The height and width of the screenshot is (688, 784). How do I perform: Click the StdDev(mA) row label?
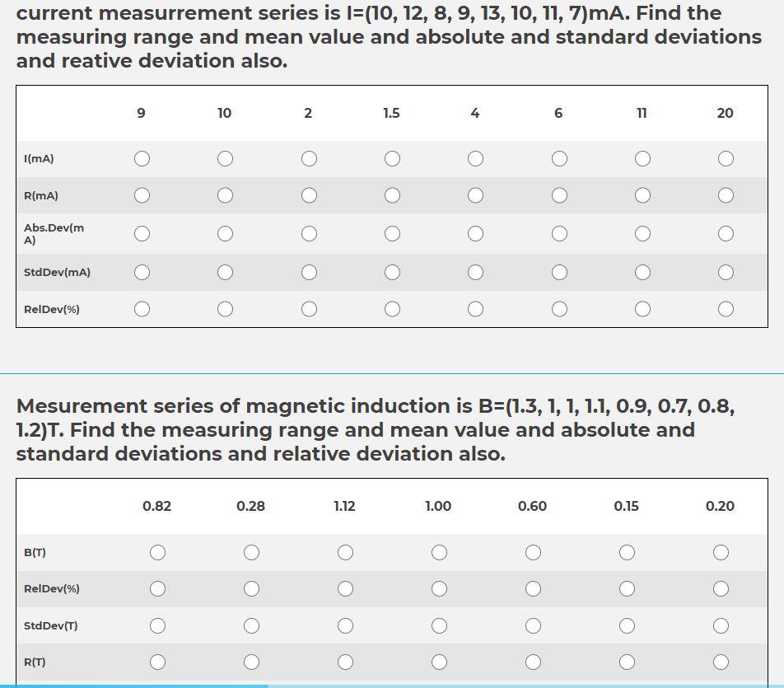[57, 272]
